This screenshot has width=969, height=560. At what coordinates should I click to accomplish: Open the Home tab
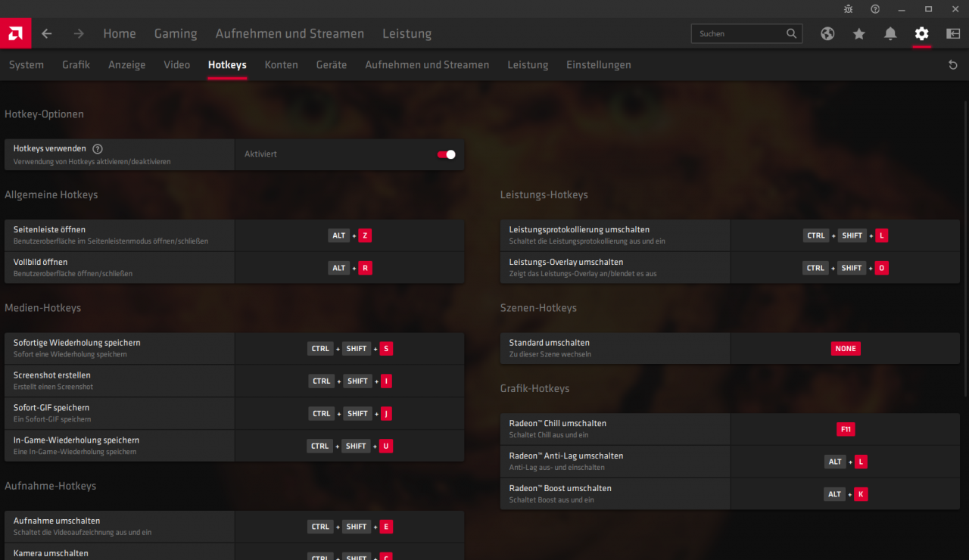pyautogui.click(x=120, y=33)
